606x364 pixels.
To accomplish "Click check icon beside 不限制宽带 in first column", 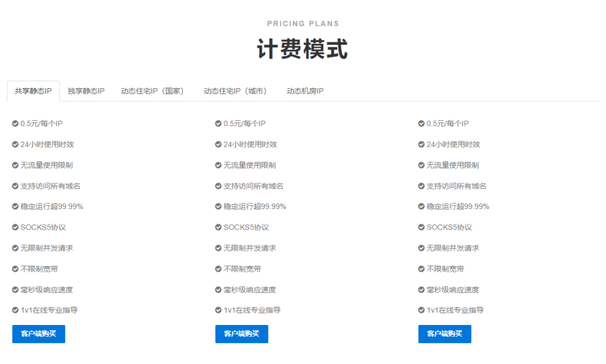I will 15,269.
